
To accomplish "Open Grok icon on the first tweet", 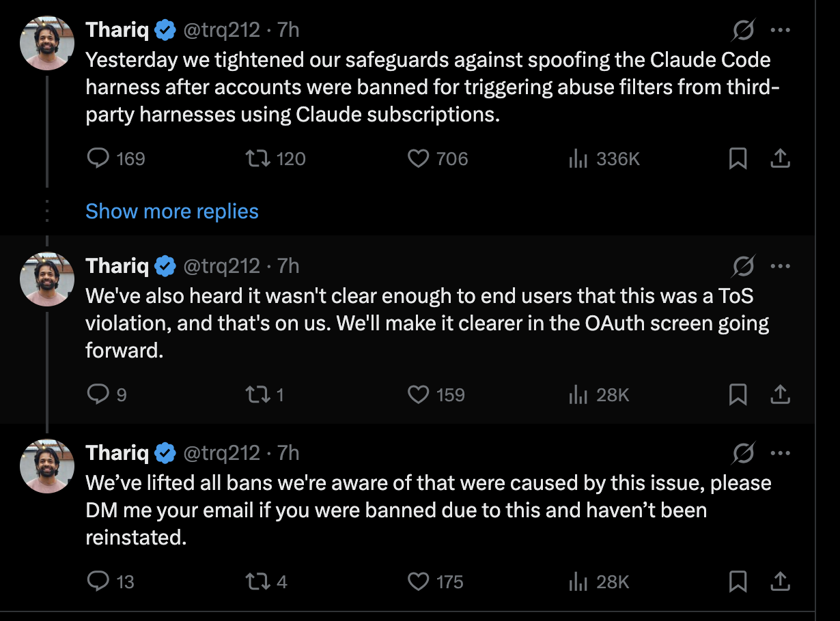I will (x=744, y=31).
